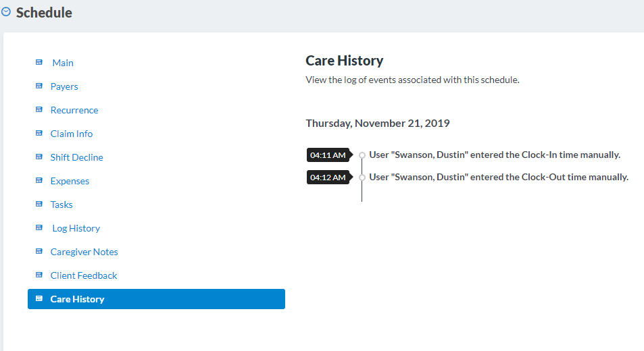Click the Clock-Out timeline circle marker

point(362,178)
